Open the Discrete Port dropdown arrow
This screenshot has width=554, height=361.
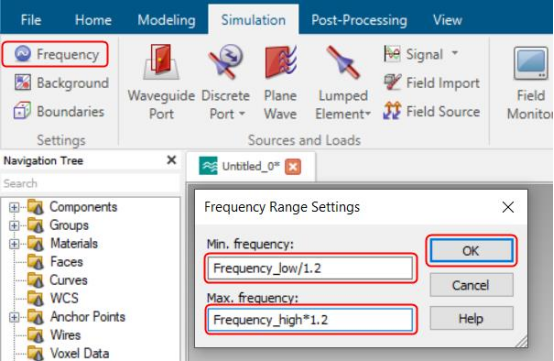point(242,114)
